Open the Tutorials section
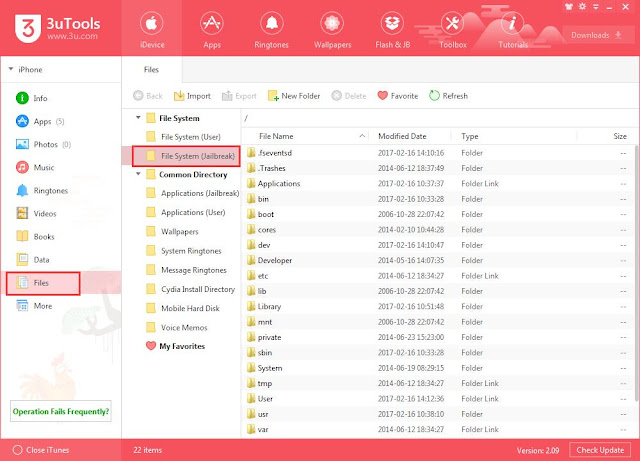 (513, 30)
